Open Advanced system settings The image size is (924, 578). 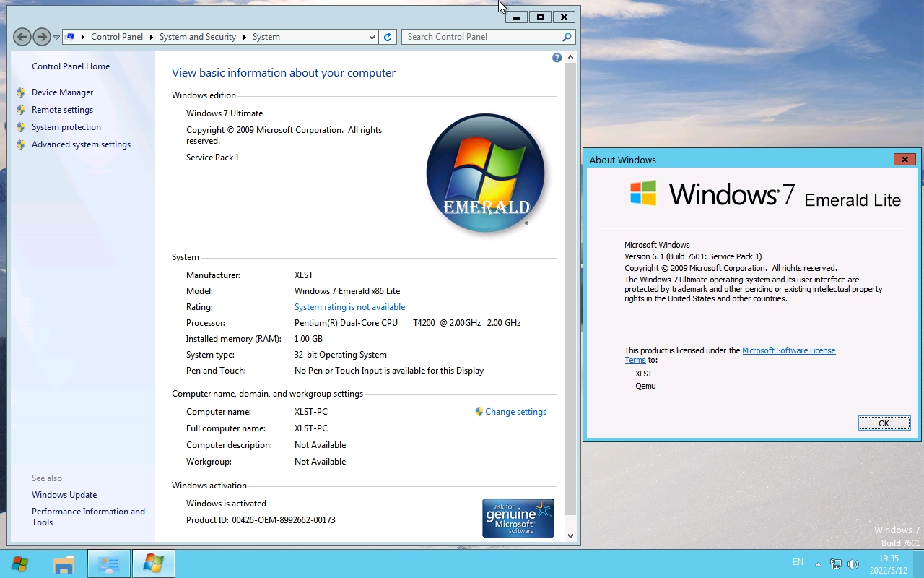tap(81, 144)
